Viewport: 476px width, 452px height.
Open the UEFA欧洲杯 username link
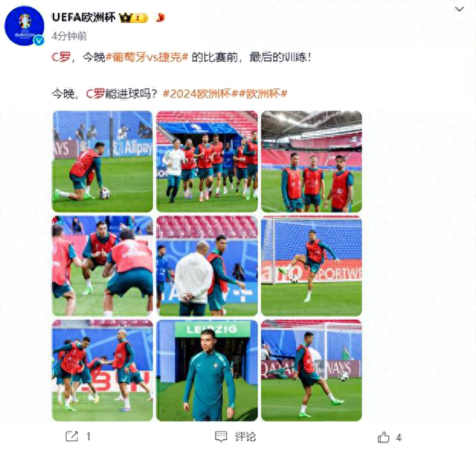pyautogui.click(x=83, y=17)
